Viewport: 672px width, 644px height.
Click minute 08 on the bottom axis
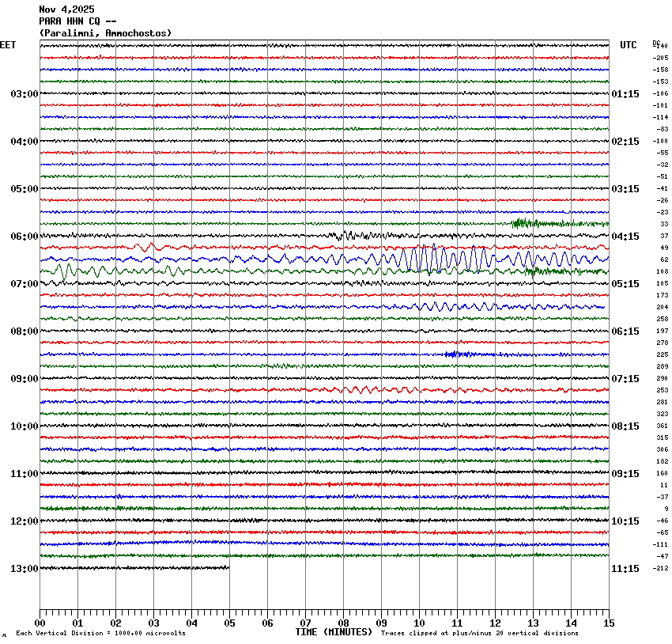click(x=343, y=623)
